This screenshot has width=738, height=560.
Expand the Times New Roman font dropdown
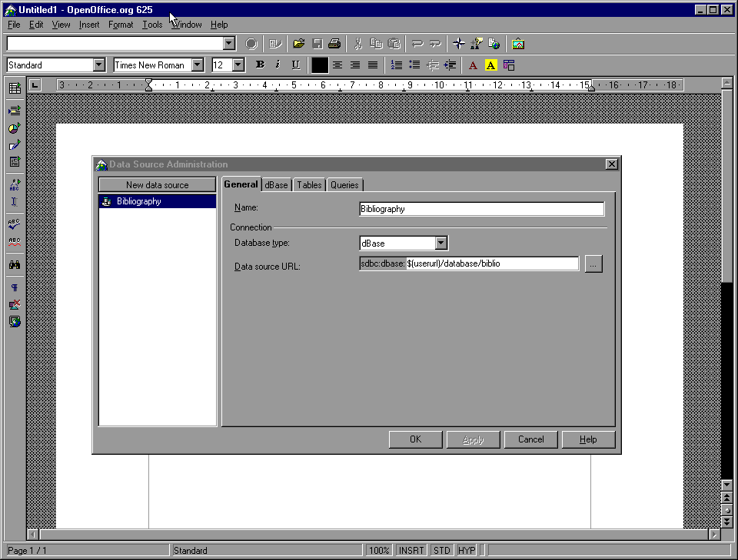click(x=198, y=65)
